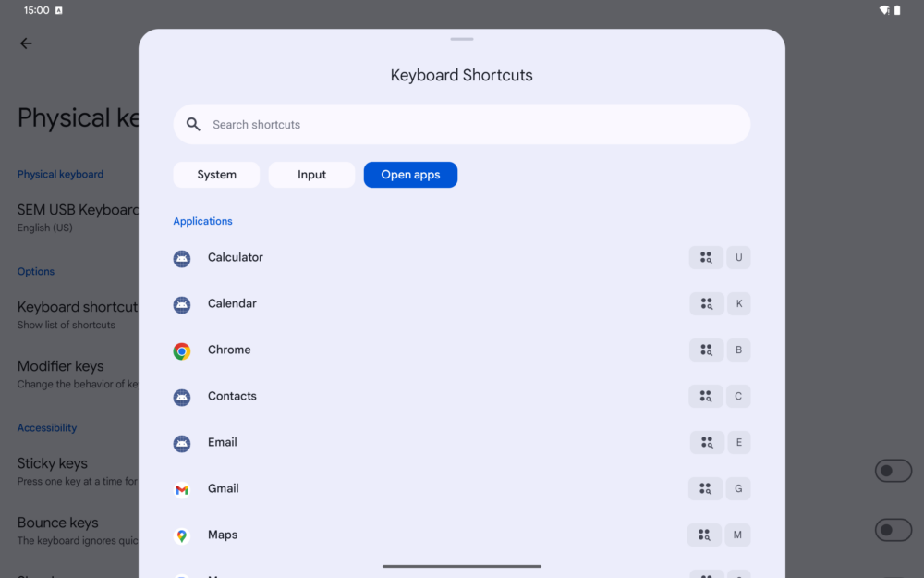Click the Email app icon
This screenshot has width=924, height=578.
click(x=182, y=443)
